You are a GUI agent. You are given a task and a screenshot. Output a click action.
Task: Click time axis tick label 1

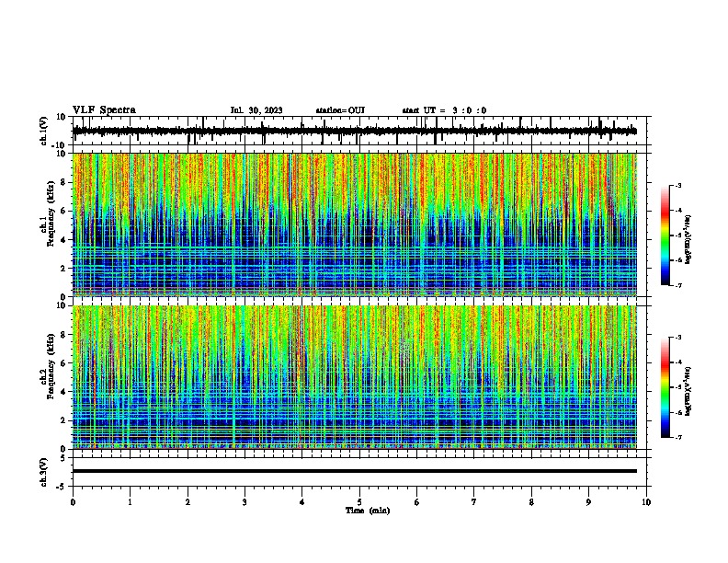click(x=130, y=502)
